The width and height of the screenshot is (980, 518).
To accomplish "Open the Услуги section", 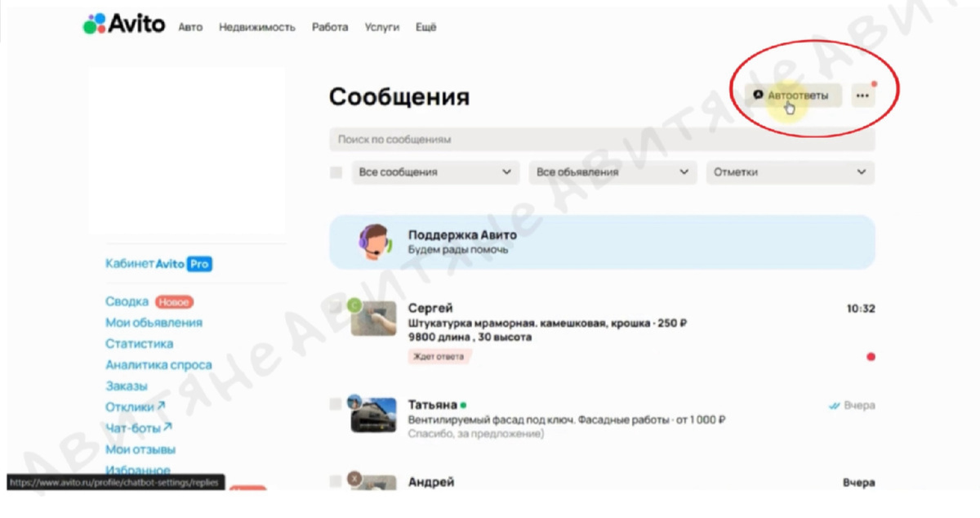I will (382, 27).
